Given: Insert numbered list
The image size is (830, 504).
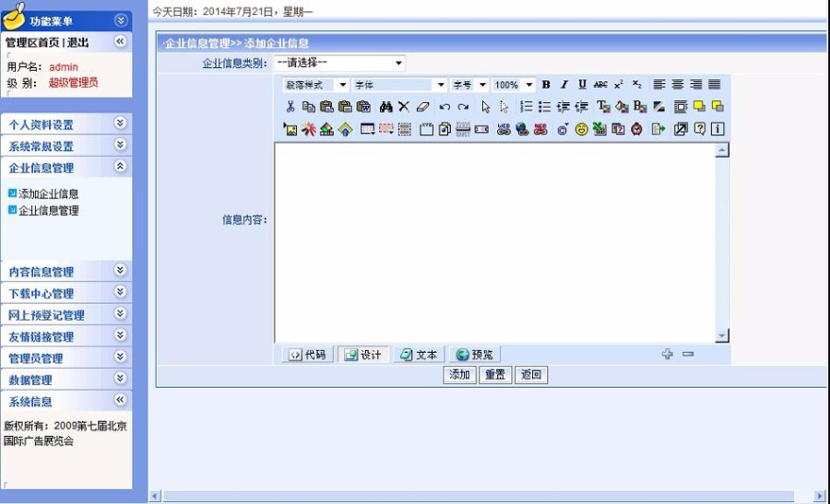Looking at the screenshot, I should click(527, 107).
